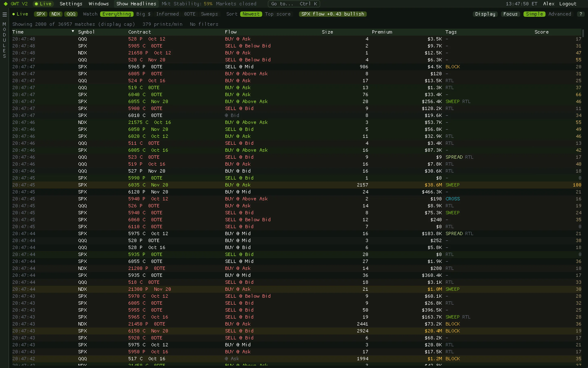Screen dimensions: 588x368
Task: Click the SPX flow +0.43 bullish badge
Action: click(x=333, y=14)
